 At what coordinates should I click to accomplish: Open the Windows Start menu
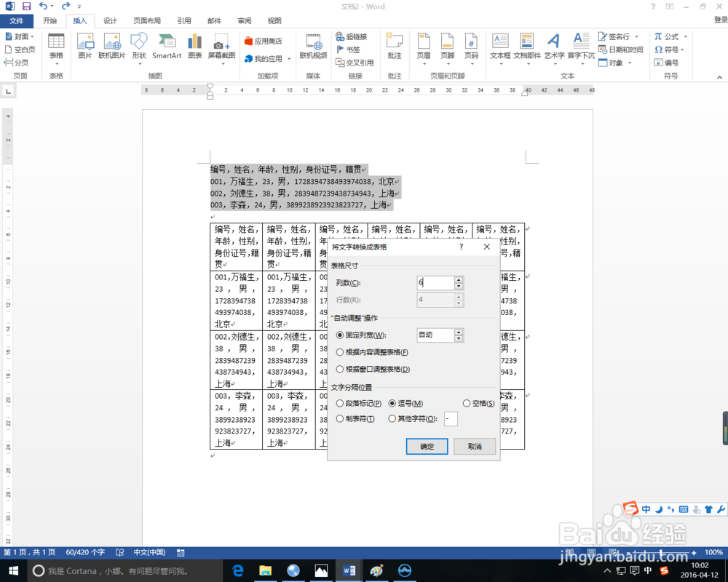[13, 571]
